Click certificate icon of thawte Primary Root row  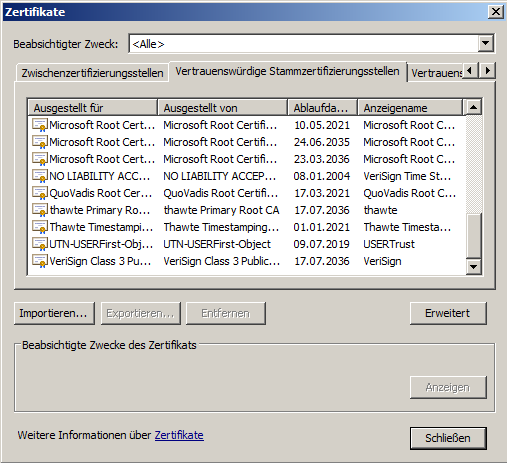tap(39, 210)
